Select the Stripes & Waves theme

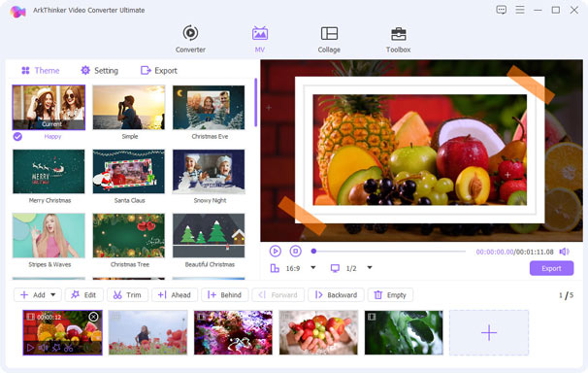[49, 236]
